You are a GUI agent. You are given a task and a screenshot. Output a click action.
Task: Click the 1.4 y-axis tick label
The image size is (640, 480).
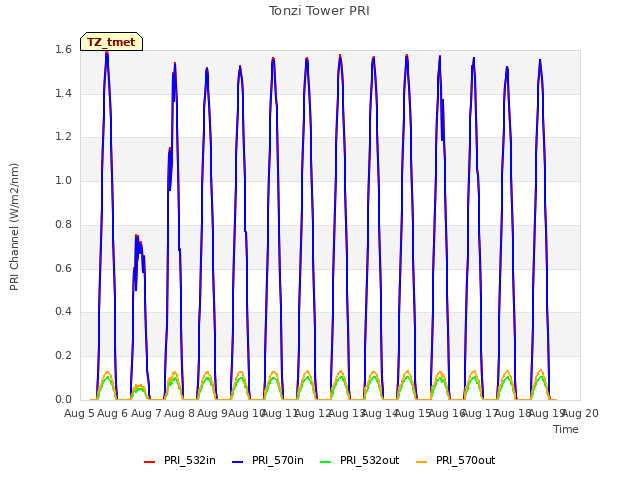[x=63, y=93]
